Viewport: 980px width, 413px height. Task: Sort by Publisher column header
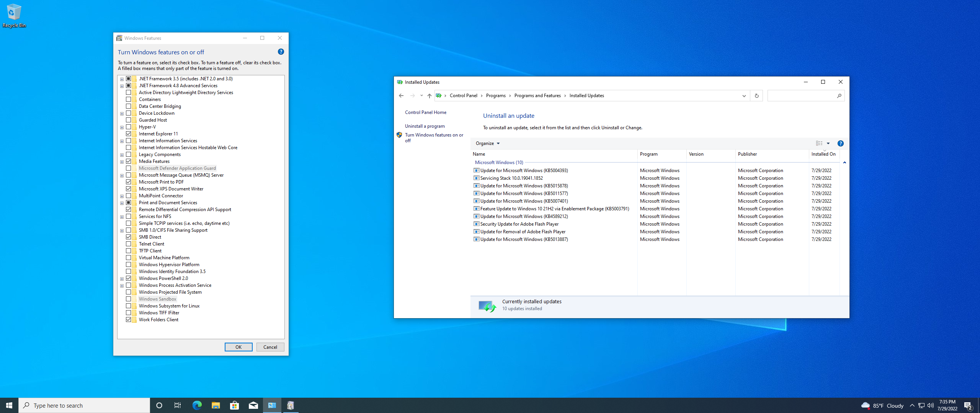pyautogui.click(x=772, y=154)
